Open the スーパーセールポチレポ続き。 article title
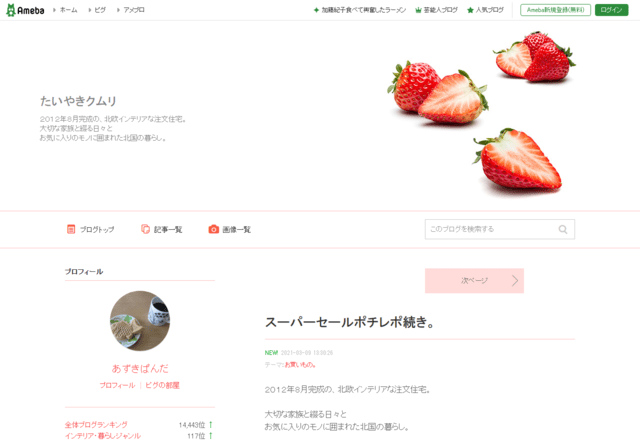The width and height of the screenshot is (640, 441). tap(349, 322)
